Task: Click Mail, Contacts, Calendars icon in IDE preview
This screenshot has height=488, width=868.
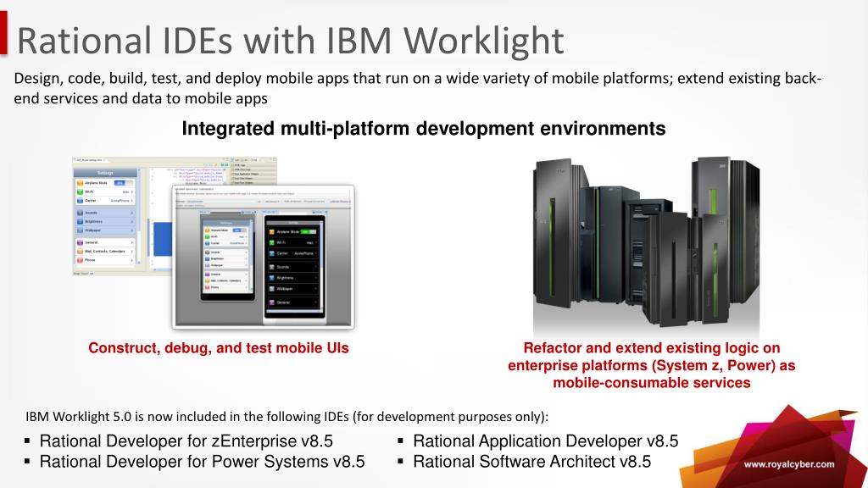Action: tap(80, 251)
